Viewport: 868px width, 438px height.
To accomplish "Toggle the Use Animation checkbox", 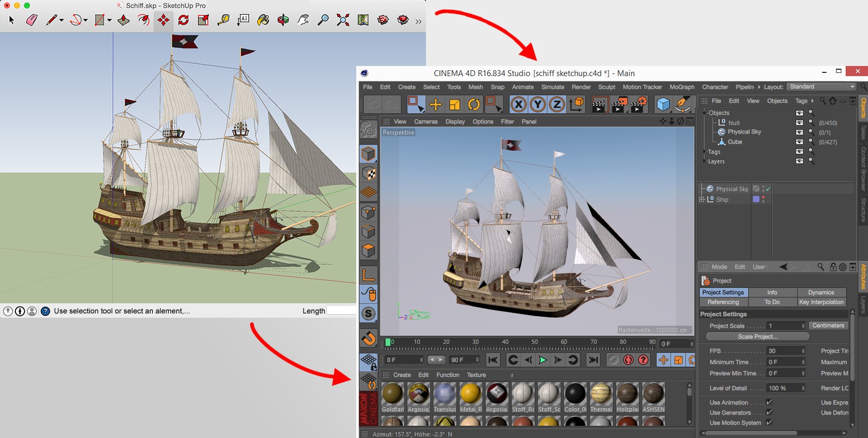I will click(x=769, y=402).
